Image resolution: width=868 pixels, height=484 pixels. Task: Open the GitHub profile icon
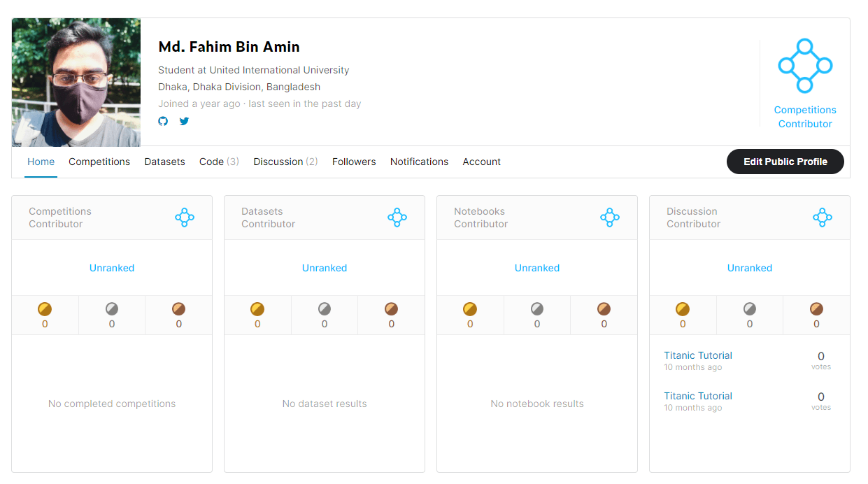pyautogui.click(x=163, y=121)
